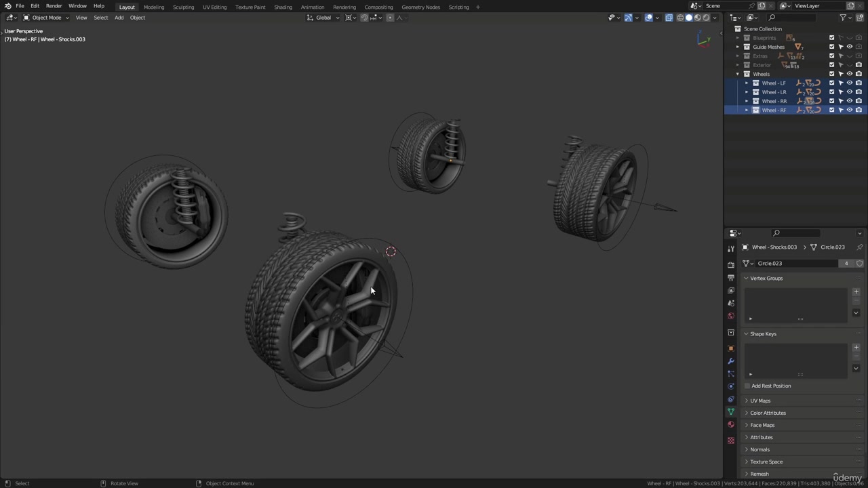The image size is (868, 488).
Task: Open vertex group specials dropdown
Action: pos(856,312)
